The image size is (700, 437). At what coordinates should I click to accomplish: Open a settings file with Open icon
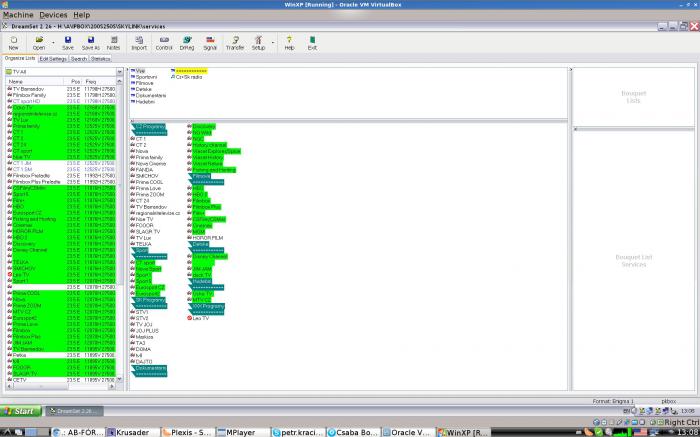tap(39, 43)
